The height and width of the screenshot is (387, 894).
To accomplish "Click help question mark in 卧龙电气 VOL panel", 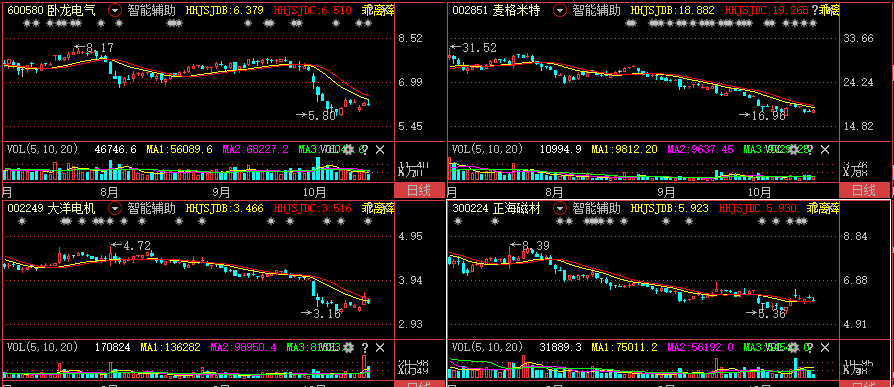I will click(365, 149).
